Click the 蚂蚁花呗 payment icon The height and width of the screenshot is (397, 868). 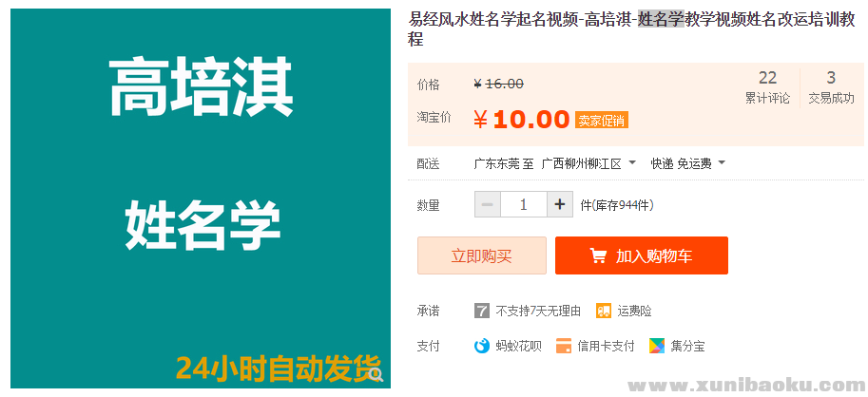pyautogui.click(x=482, y=346)
